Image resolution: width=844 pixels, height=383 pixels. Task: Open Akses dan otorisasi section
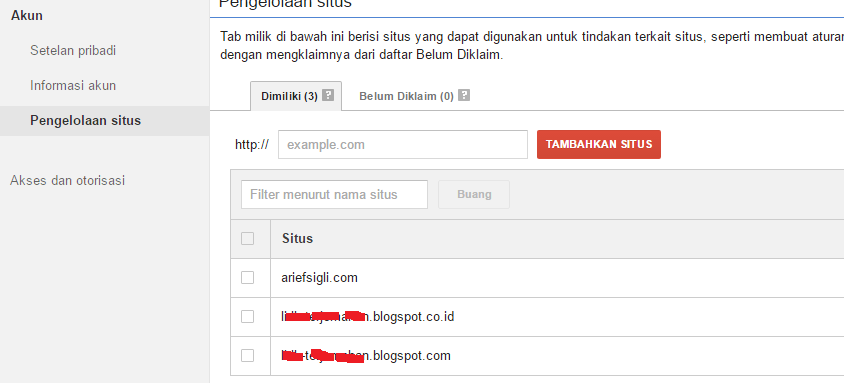pyautogui.click(x=67, y=180)
